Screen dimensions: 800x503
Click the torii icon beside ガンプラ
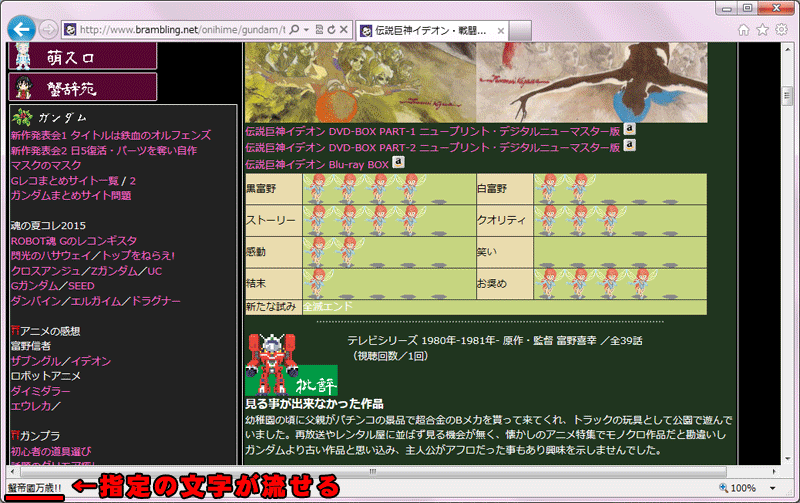[15, 435]
